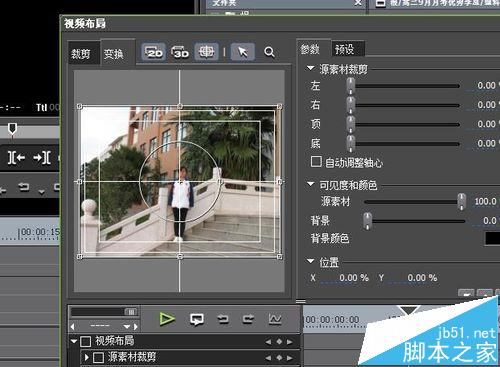Open undo history dropdown in main window
This screenshot has height=367, width=500.
[x=42, y=191]
